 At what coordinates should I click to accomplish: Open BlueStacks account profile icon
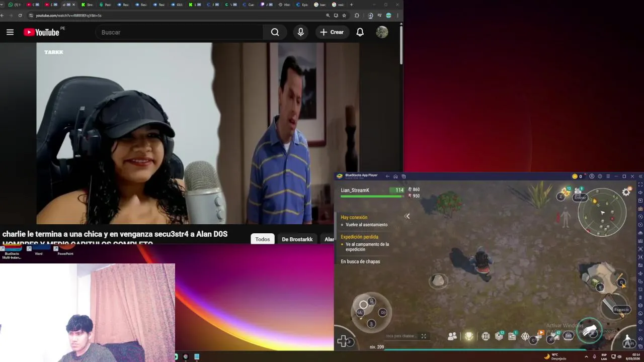coord(592,176)
